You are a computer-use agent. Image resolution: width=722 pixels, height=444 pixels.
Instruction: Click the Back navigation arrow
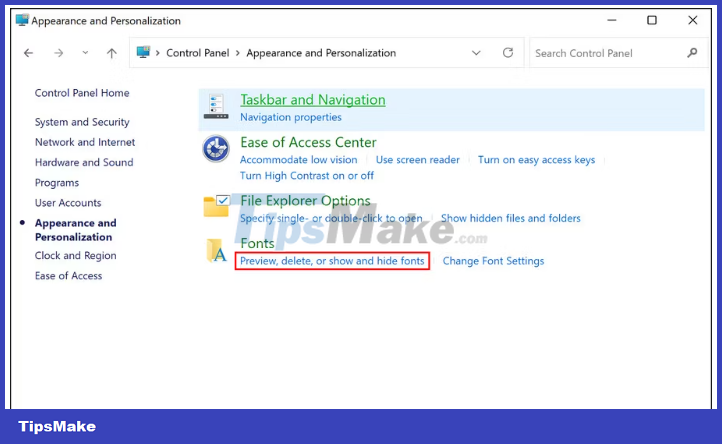coord(29,53)
